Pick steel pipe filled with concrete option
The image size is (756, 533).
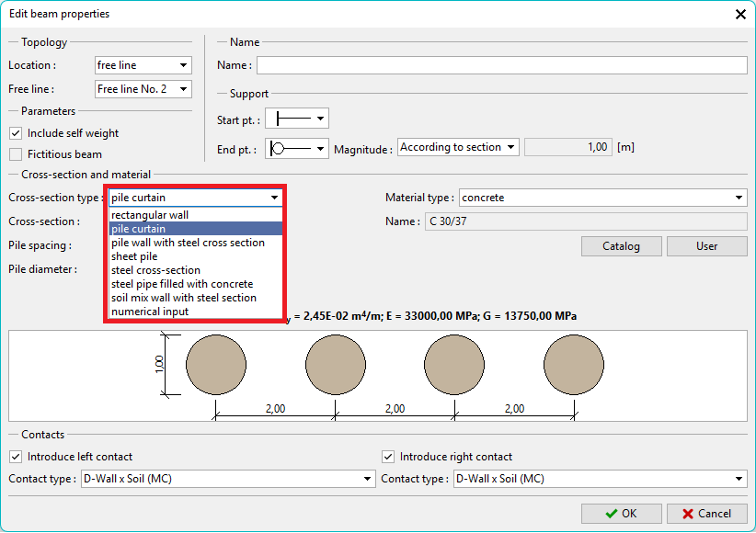pos(182,284)
